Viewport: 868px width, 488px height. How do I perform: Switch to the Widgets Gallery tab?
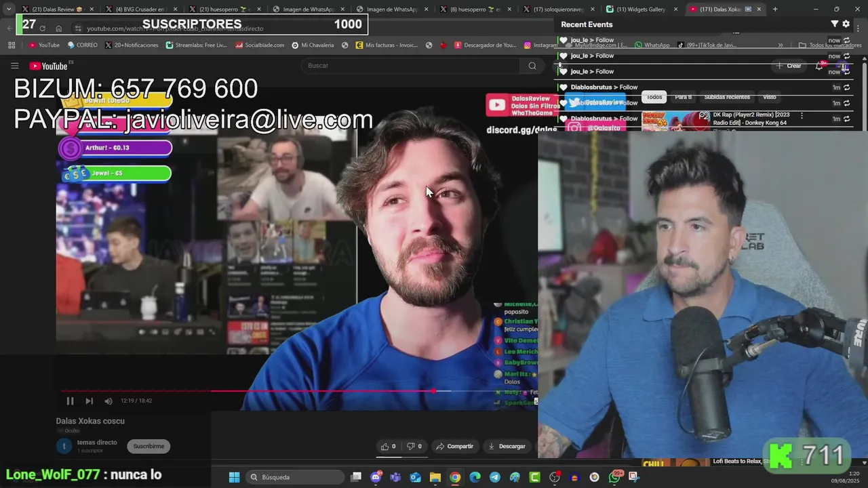coord(641,9)
